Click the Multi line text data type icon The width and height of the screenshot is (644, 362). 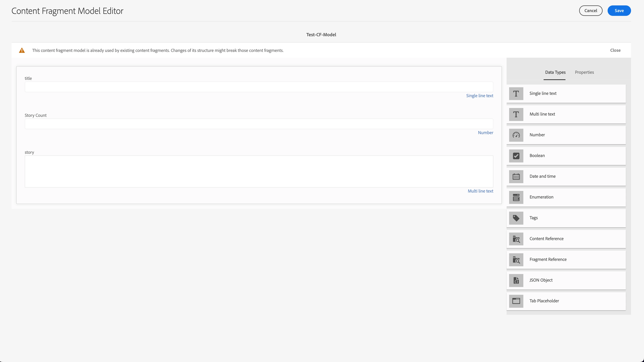516,114
